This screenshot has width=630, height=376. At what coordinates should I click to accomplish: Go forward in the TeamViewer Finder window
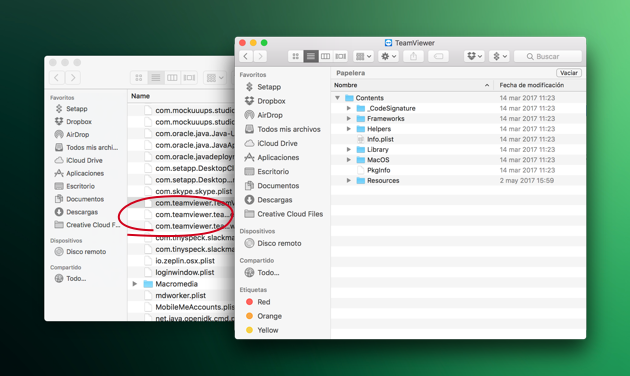click(260, 56)
